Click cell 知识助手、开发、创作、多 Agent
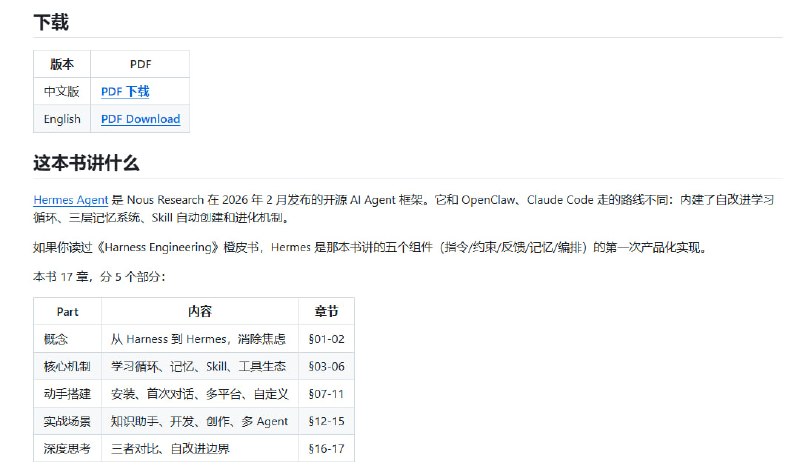The image size is (800, 472). coord(199,421)
